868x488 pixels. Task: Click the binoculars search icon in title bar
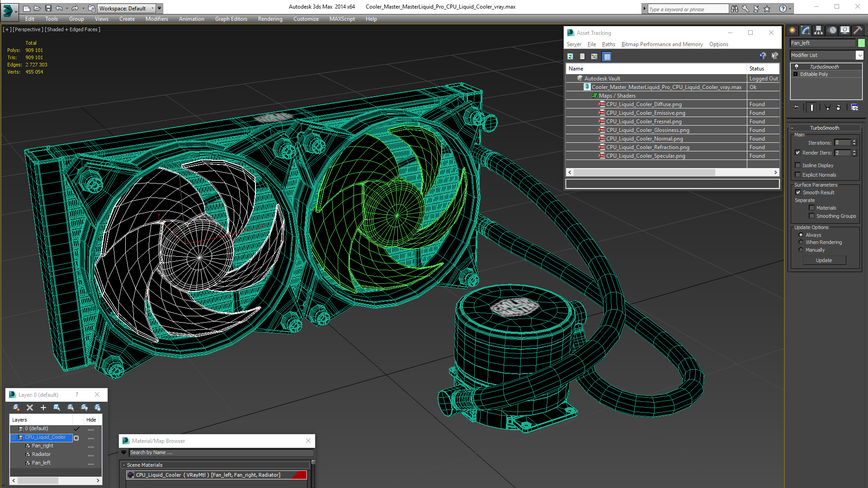(x=735, y=9)
